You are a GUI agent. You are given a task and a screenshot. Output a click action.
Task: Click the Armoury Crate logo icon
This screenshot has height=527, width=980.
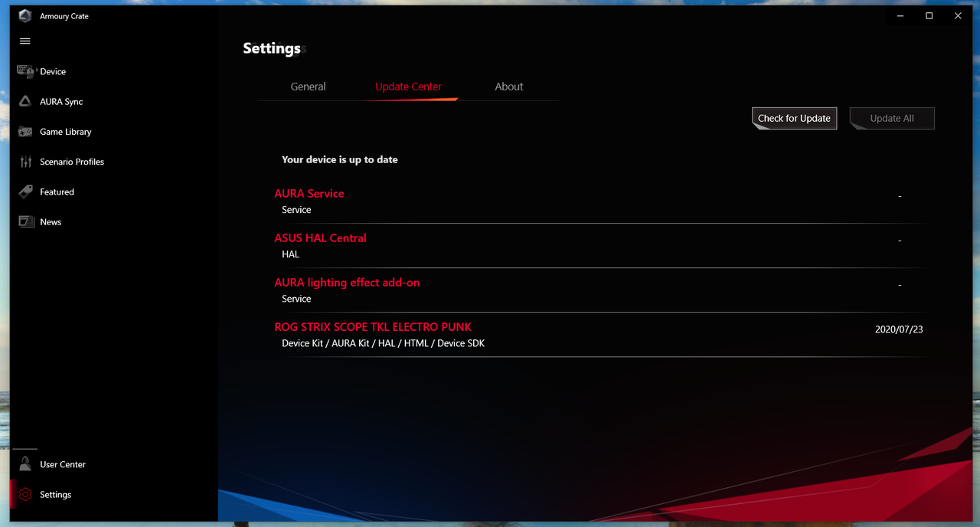tap(24, 16)
